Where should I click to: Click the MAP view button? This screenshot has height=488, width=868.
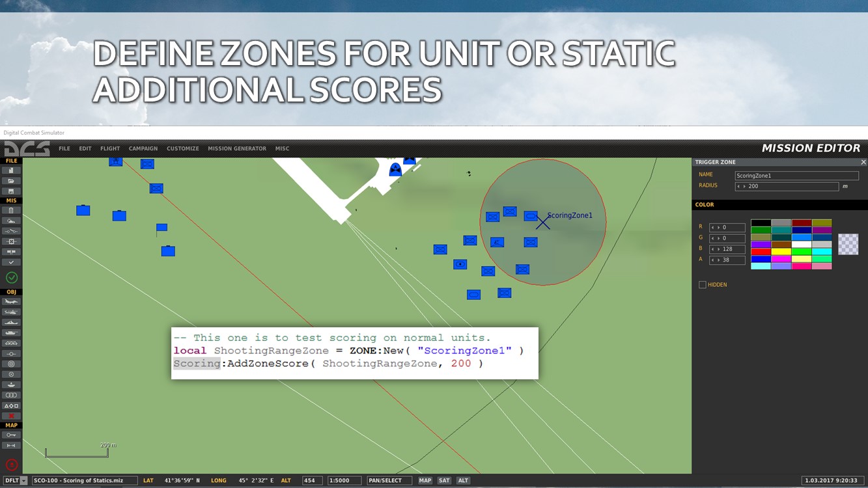pos(425,481)
